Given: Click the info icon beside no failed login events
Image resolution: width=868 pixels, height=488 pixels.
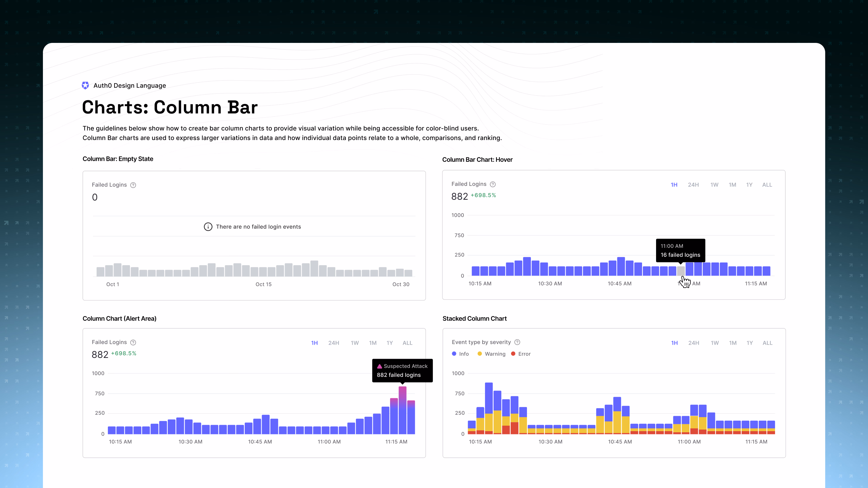Looking at the screenshot, I should pyautogui.click(x=208, y=227).
